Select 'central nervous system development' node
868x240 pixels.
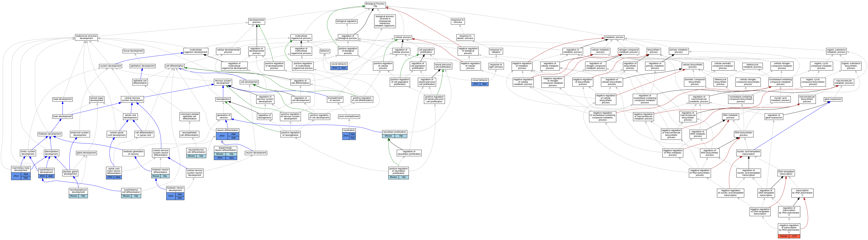tap(132, 99)
